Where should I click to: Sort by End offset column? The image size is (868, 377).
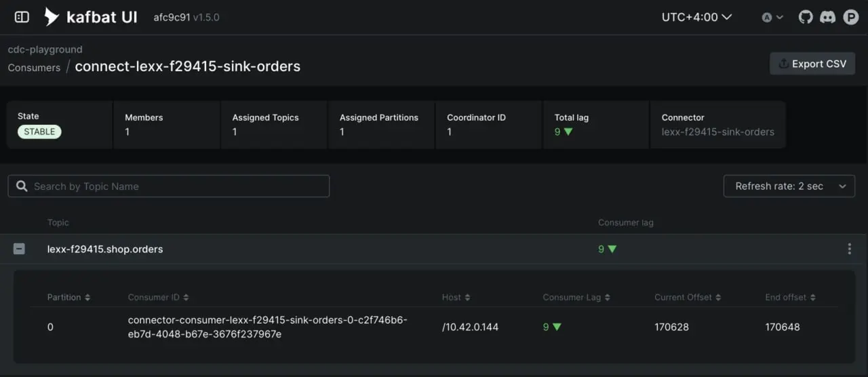click(790, 297)
